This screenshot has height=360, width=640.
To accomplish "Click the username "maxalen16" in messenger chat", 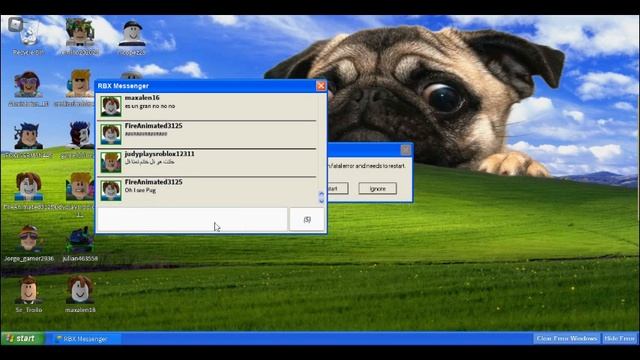I will (142, 98).
